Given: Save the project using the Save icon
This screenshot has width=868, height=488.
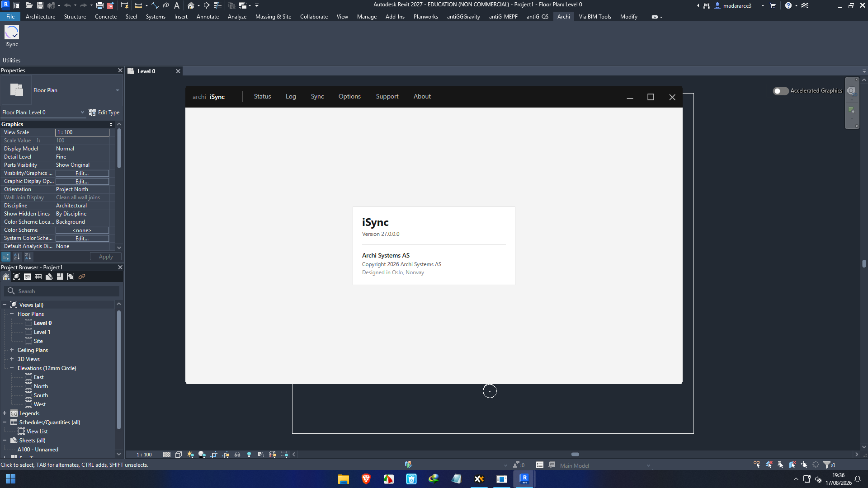Looking at the screenshot, I should 40,5.
